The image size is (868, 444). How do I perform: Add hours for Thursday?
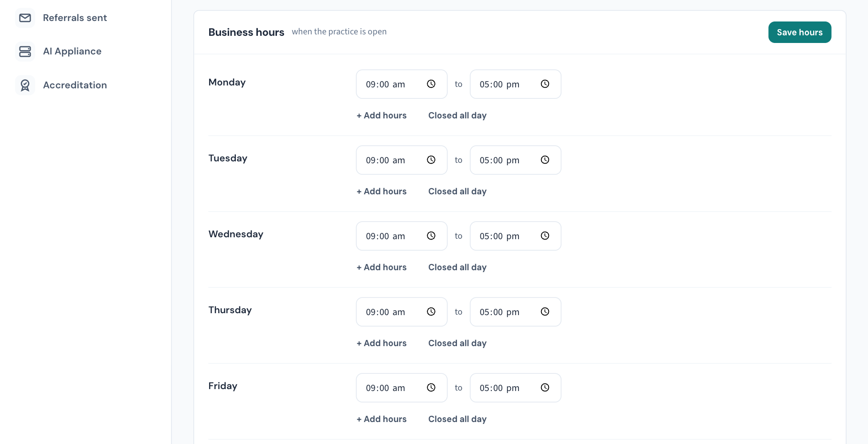click(381, 343)
